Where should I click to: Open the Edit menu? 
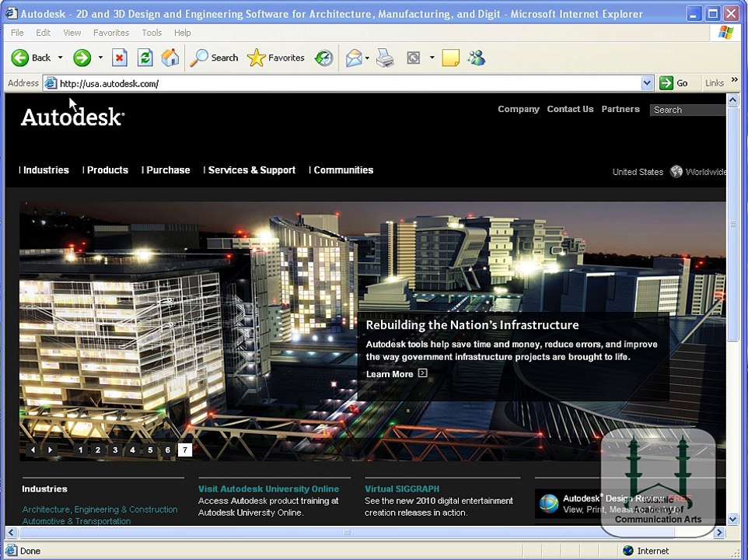43,33
